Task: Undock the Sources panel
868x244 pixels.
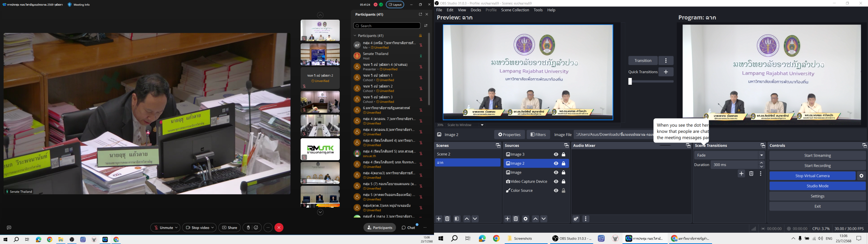Action: coord(566,146)
